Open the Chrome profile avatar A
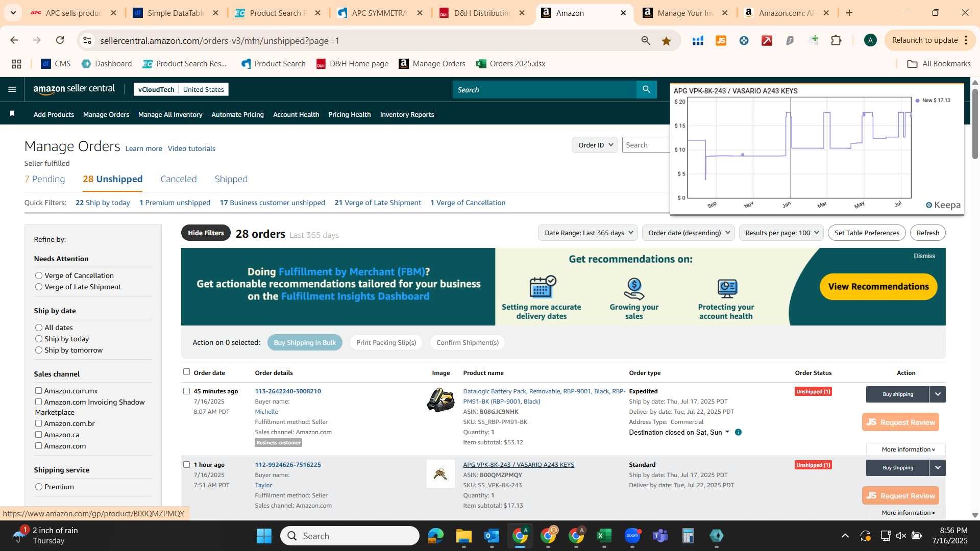The width and height of the screenshot is (980, 551). click(x=870, y=40)
